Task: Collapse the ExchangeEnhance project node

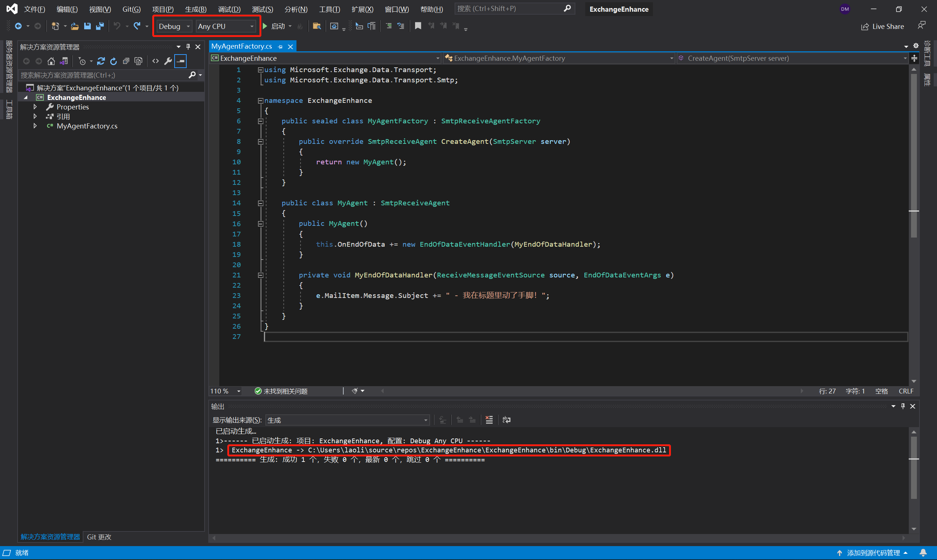Action: coord(26,97)
